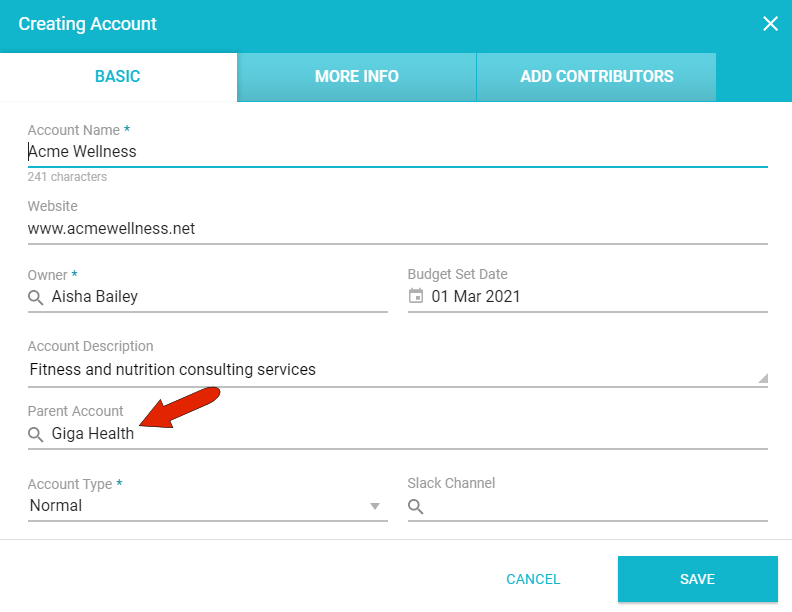This screenshot has height=612, width=792.
Task: Expand the Account Type dropdown arrow
Action: (x=375, y=506)
